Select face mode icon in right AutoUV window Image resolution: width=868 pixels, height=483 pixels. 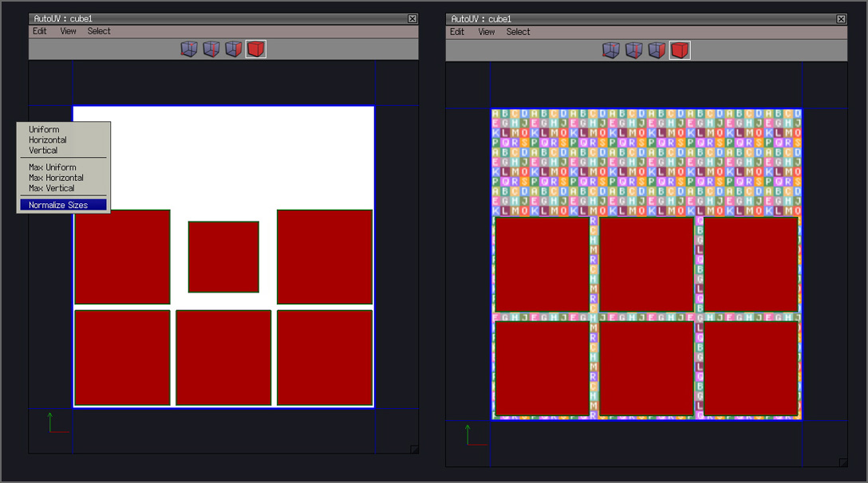pos(657,50)
